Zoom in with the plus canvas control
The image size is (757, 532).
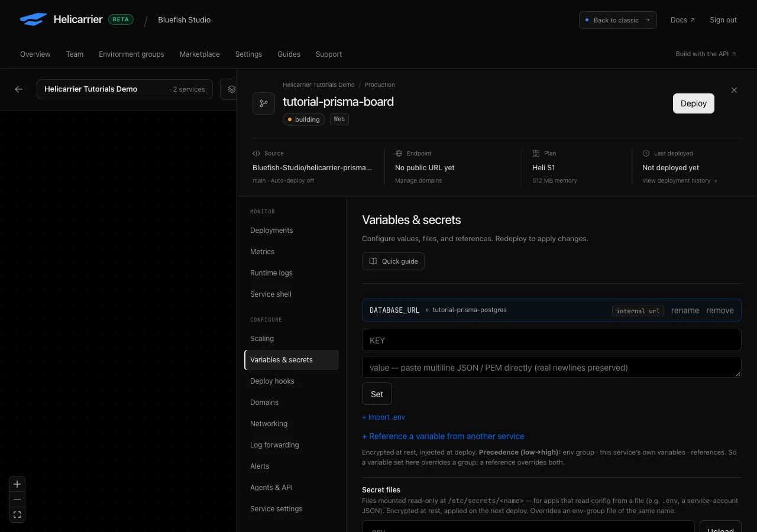click(x=17, y=484)
